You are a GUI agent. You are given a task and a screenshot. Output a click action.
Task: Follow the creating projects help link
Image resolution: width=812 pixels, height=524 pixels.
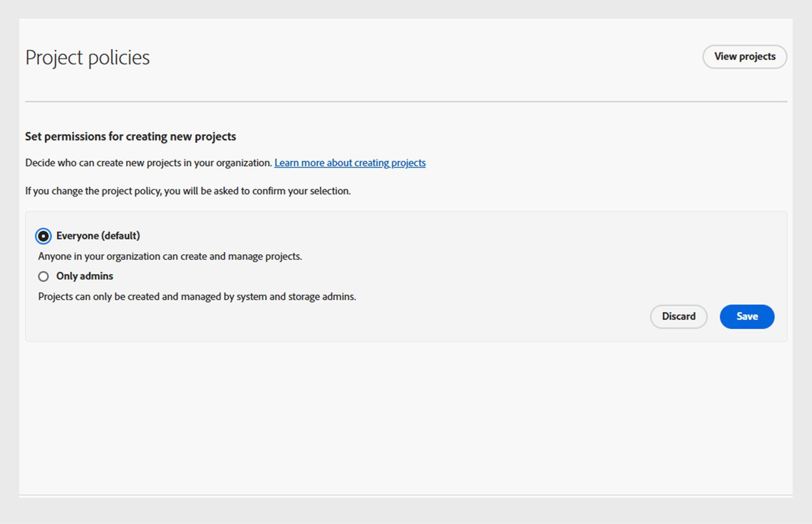(350, 163)
